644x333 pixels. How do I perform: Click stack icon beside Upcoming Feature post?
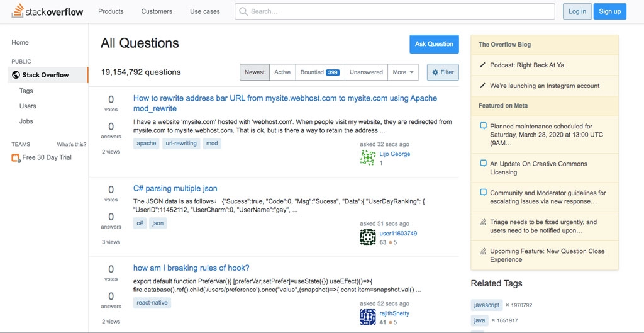[484, 251]
